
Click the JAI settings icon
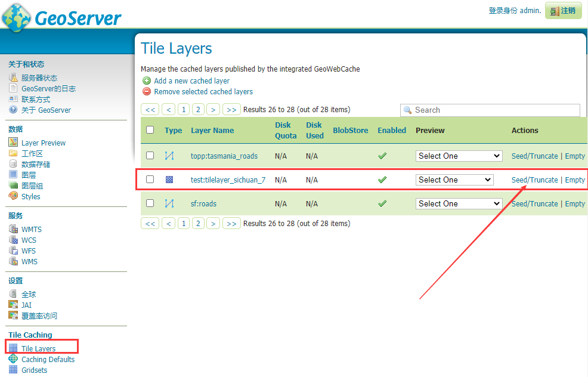coord(13,305)
